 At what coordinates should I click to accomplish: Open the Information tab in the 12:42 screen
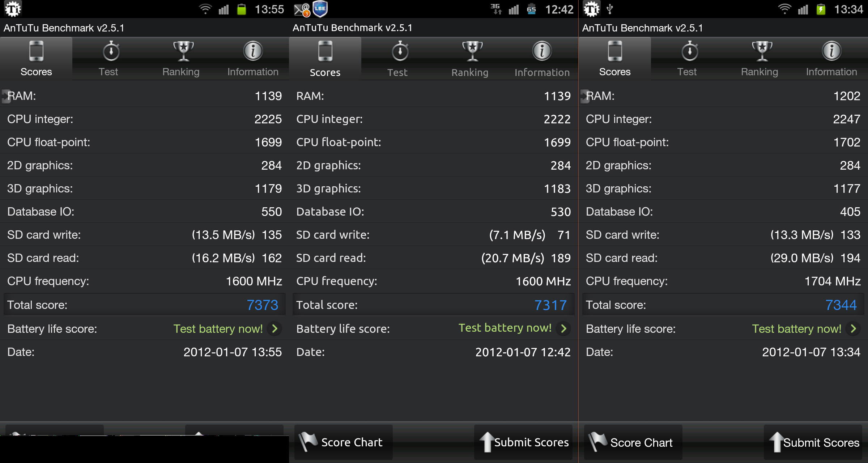pyautogui.click(x=542, y=59)
